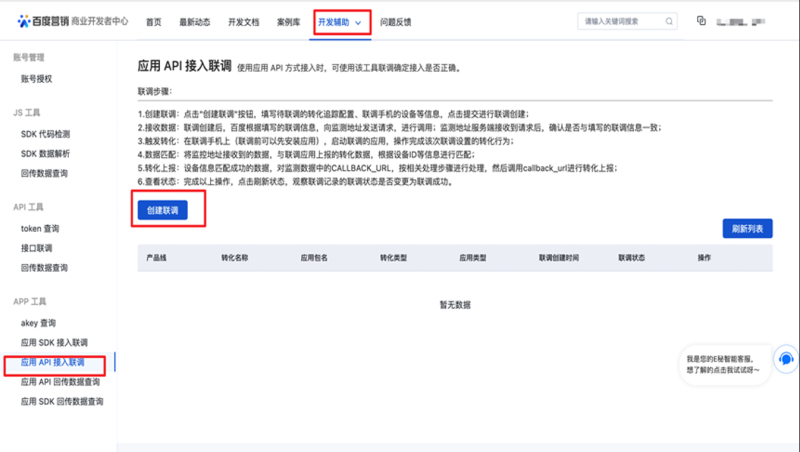Open the E秘 smart assistant chat icon
The width and height of the screenshot is (800, 452).
point(786,359)
